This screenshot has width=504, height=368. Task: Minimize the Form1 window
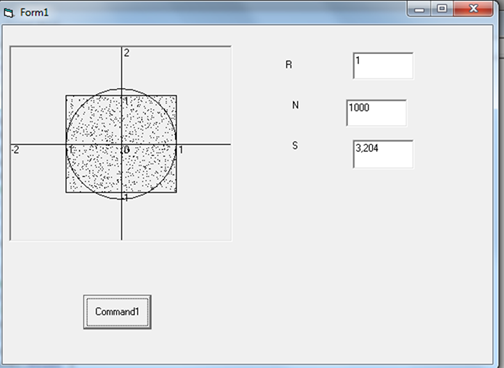(x=419, y=9)
